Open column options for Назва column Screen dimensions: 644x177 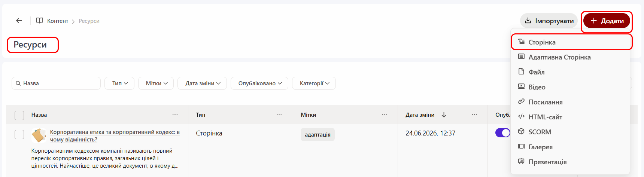click(x=175, y=115)
